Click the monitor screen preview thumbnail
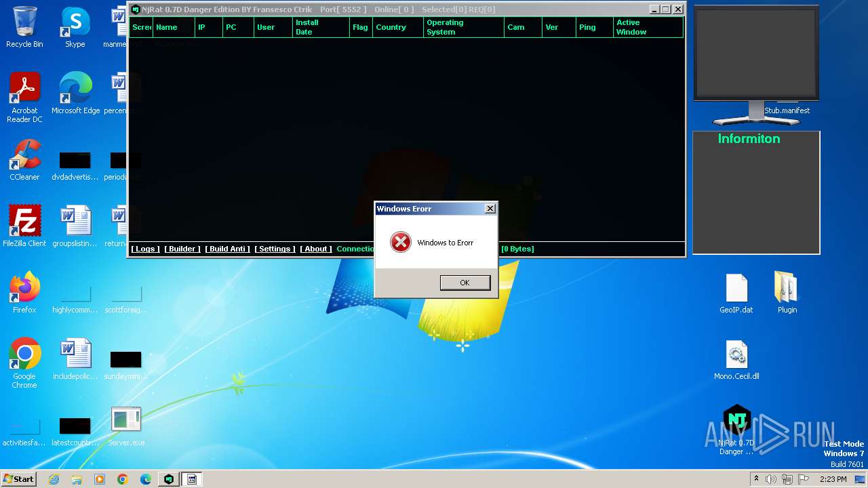The image size is (868, 488). point(756,53)
